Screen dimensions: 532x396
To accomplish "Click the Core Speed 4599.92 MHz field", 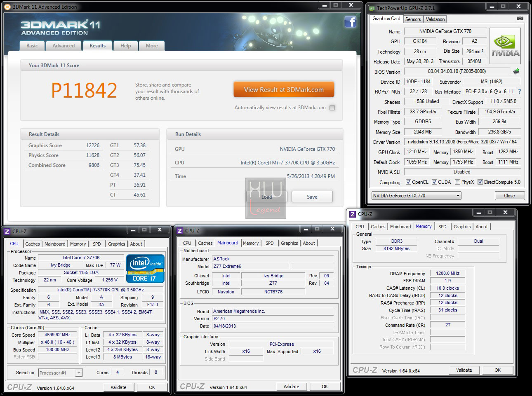I will (x=57, y=335).
